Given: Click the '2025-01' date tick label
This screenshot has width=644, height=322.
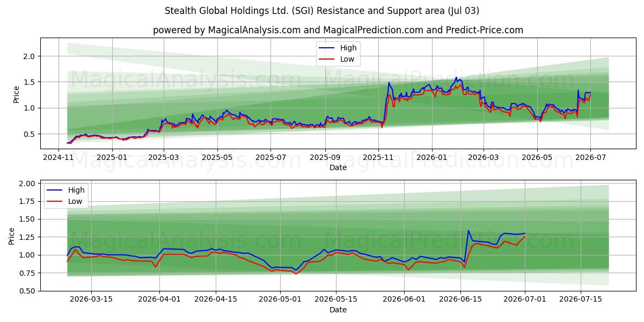Looking at the screenshot, I should pos(112,157).
